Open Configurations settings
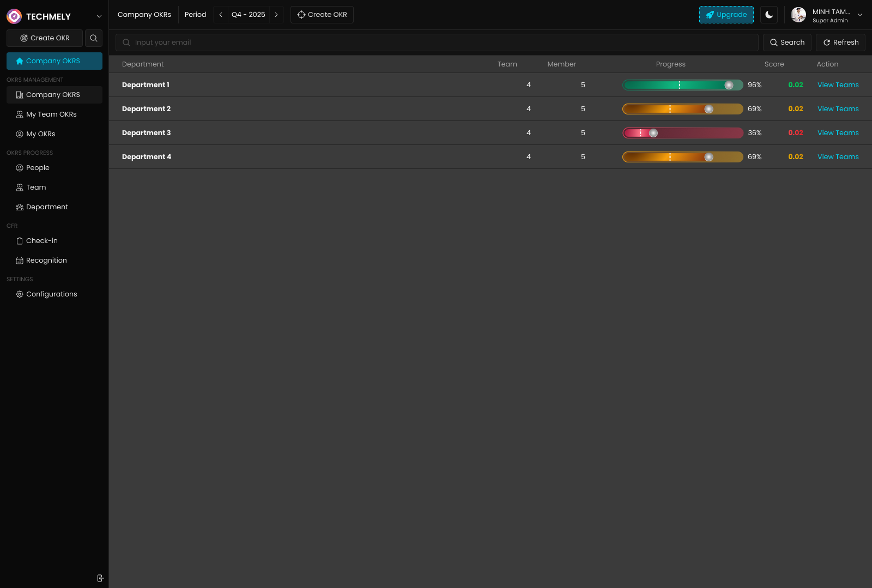The width and height of the screenshot is (872, 588). 55,294
